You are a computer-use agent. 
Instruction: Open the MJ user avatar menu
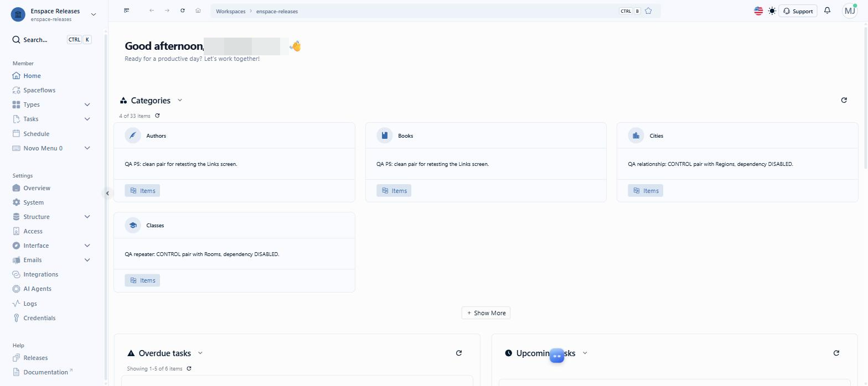(x=850, y=11)
